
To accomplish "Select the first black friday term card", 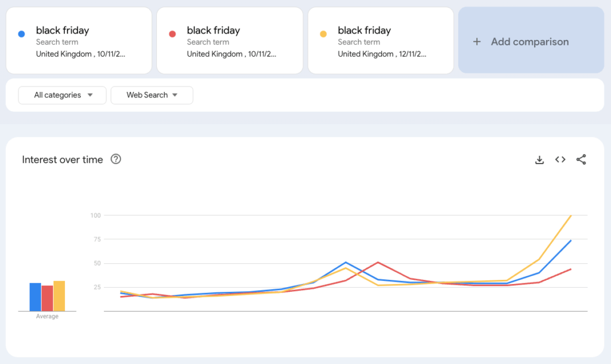I will pyautogui.click(x=79, y=41).
